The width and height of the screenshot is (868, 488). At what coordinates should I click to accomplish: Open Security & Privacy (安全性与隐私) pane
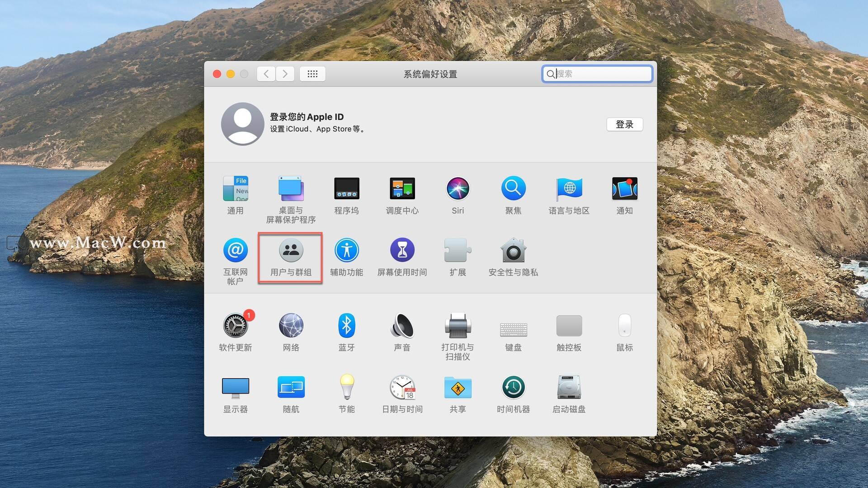pos(513,251)
